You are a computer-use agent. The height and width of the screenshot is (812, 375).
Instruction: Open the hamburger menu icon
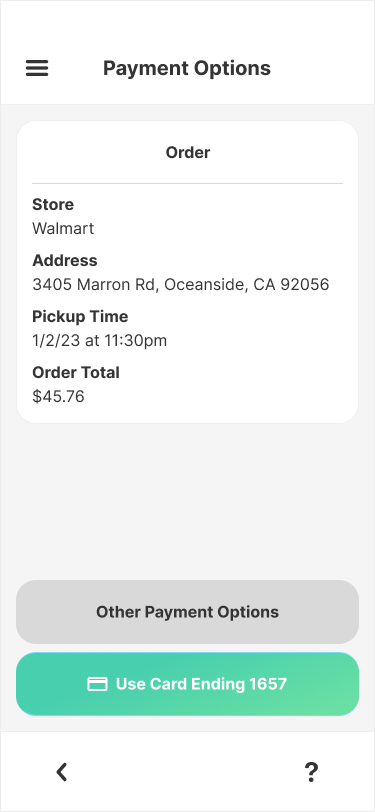(x=37, y=68)
